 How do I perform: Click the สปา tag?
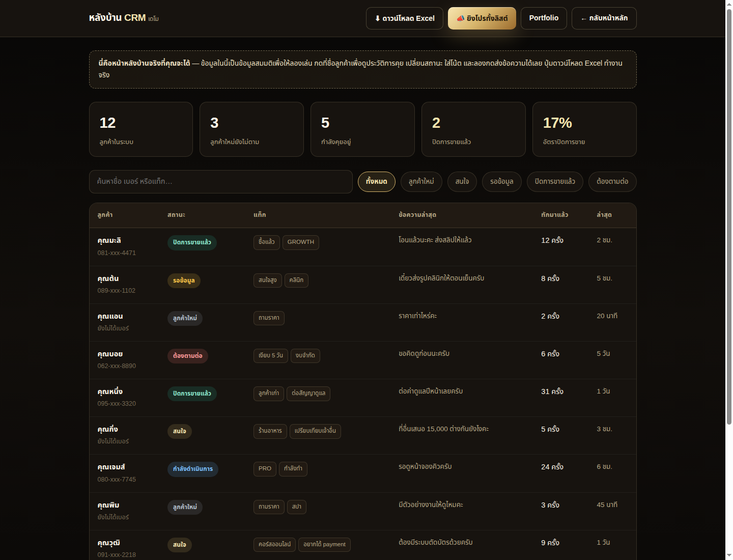click(x=297, y=507)
